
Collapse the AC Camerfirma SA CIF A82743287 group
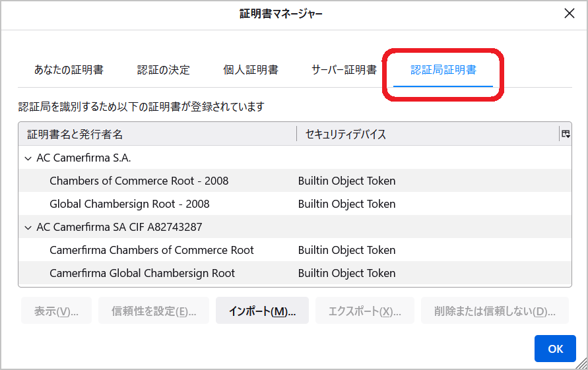pyautogui.click(x=28, y=228)
